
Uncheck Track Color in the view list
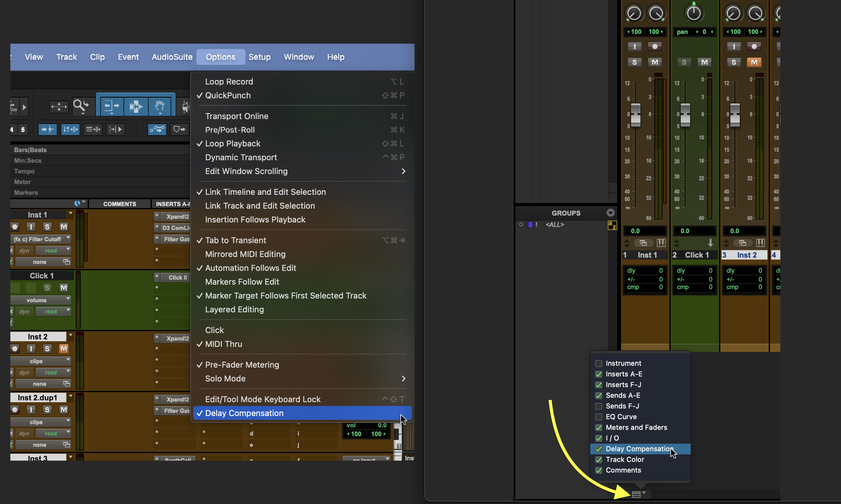click(x=598, y=459)
